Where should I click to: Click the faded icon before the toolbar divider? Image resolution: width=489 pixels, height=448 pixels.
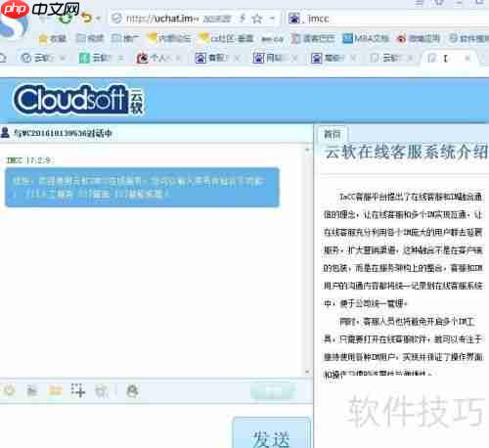pos(102,391)
